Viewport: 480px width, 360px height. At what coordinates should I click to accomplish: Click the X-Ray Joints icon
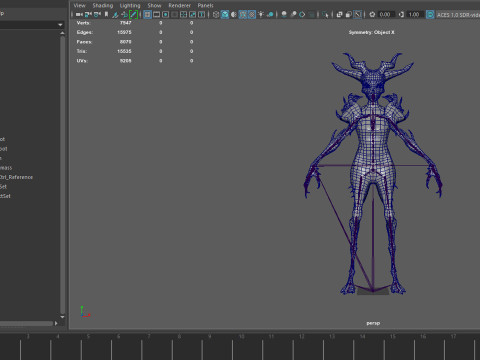(357, 14)
